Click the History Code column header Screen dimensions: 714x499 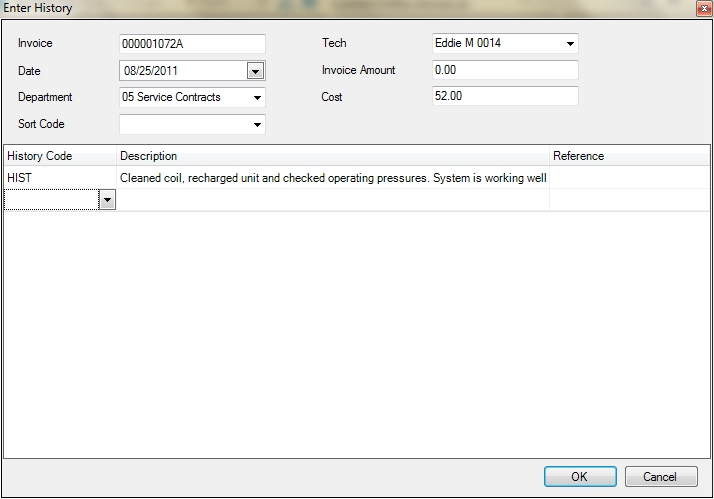[x=60, y=156]
